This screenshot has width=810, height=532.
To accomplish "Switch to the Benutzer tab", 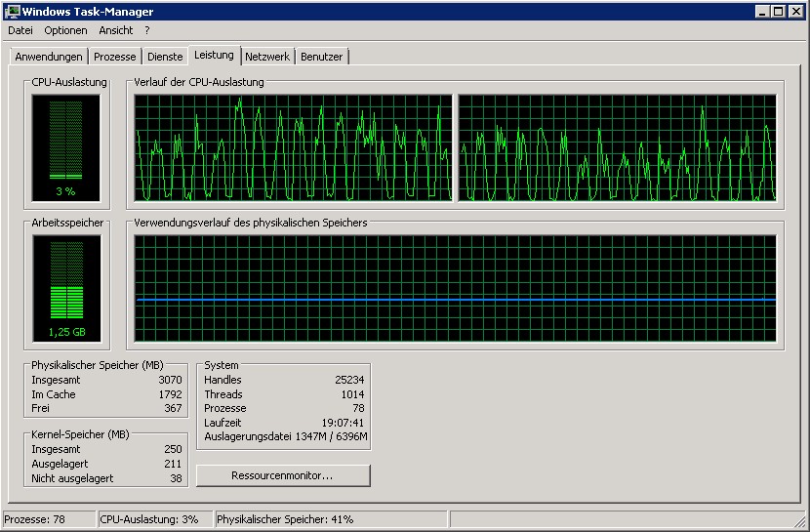I will click(x=321, y=57).
